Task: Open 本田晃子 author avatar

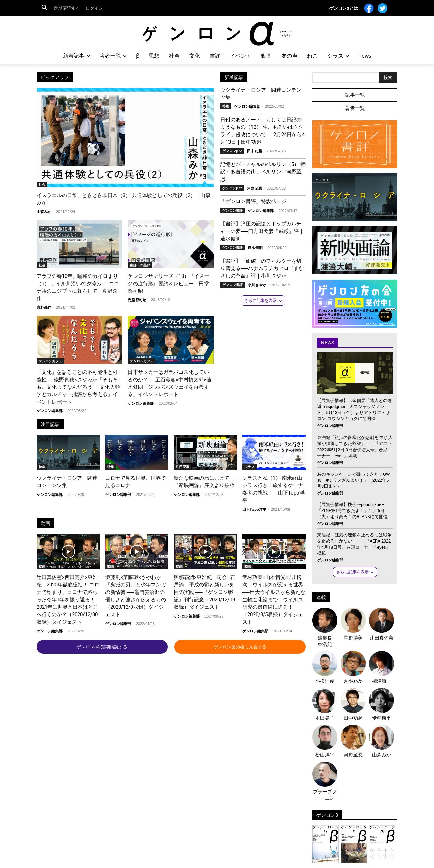Action: pyautogui.click(x=325, y=700)
